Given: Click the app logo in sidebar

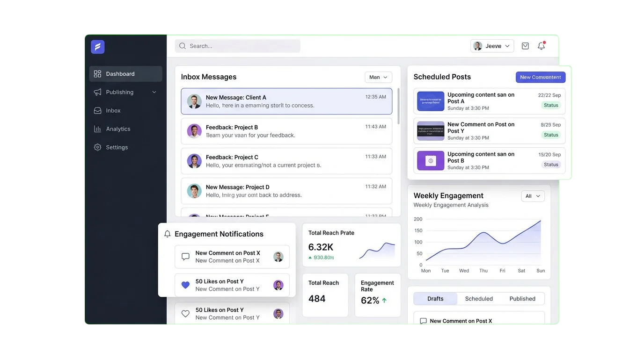Looking at the screenshot, I should [x=97, y=47].
